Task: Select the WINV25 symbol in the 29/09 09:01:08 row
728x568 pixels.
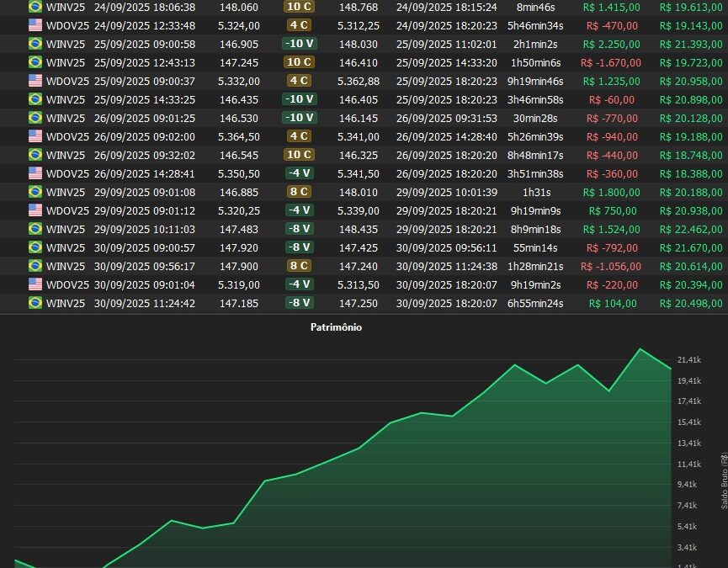Action: (x=66, y=192)
